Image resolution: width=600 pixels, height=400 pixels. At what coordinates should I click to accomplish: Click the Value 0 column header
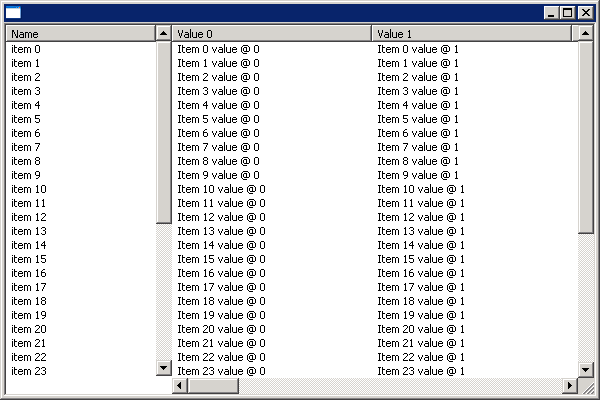[272, 34]
